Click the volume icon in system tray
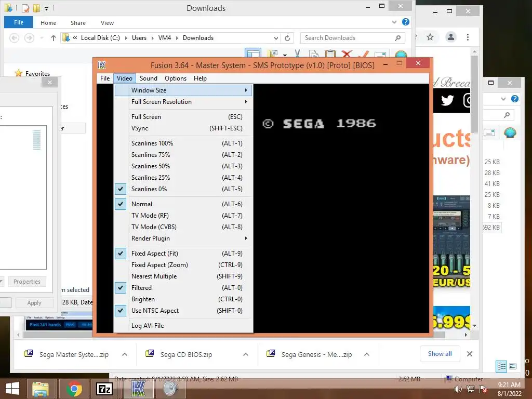Viewport: 532px width, 399px height. click(458, 389)
